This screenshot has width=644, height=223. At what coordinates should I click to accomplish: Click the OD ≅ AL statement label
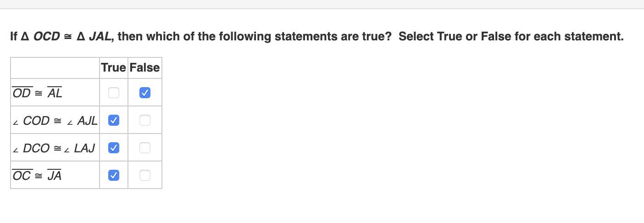pyautogui.click(x=37, y=93)
